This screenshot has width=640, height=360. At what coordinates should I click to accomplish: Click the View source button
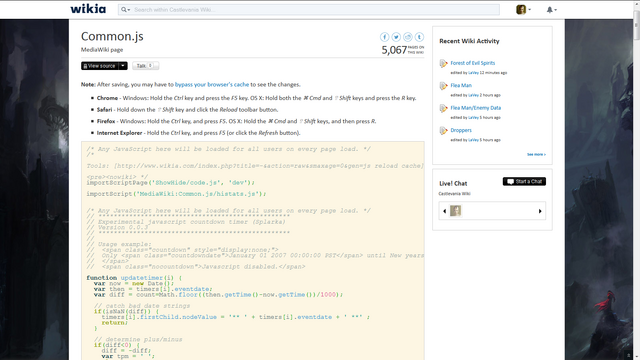coord(100,66)
